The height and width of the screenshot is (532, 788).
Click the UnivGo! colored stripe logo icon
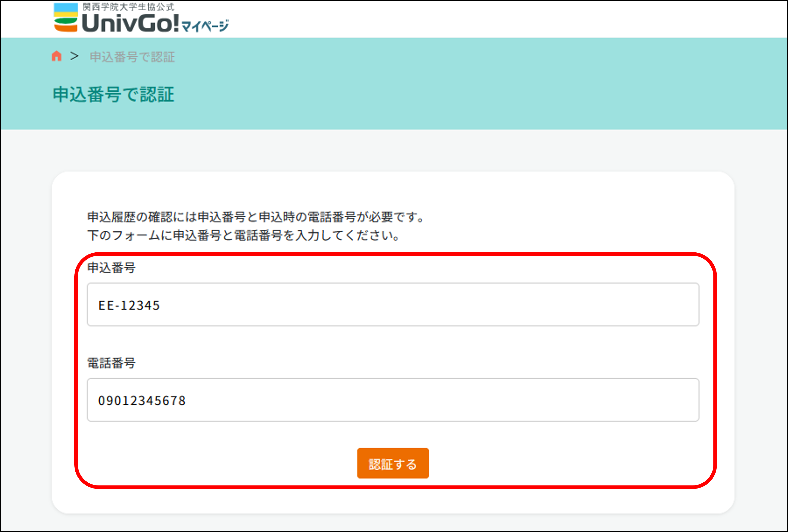66,18
